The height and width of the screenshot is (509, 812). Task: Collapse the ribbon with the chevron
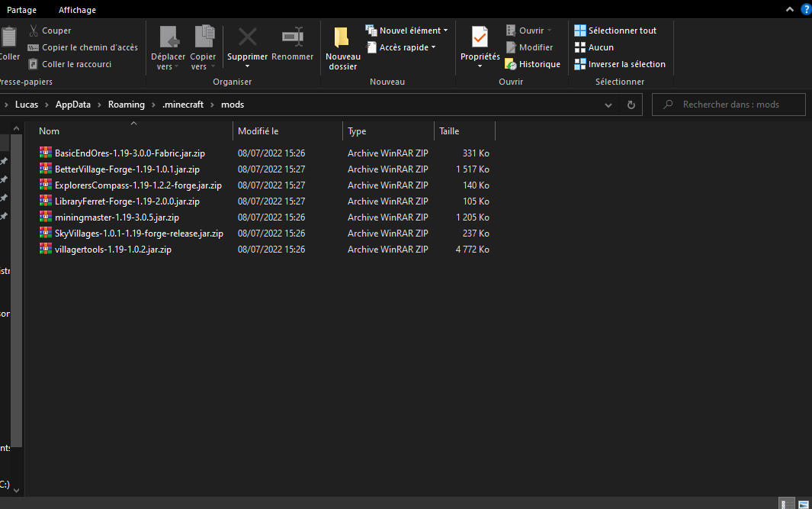point(789,9)
